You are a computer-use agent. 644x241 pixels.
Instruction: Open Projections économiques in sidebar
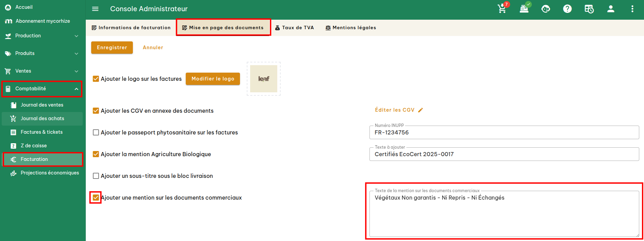point(42,173)
